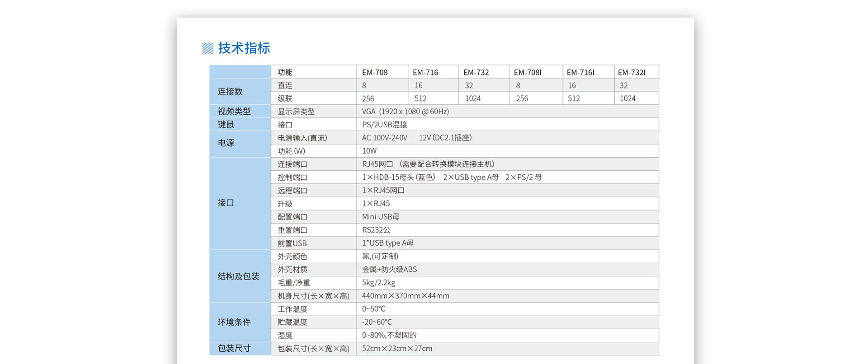This screenshot has width=868, height=364.
Task: Click the RS232公 value
Action: 376,230
